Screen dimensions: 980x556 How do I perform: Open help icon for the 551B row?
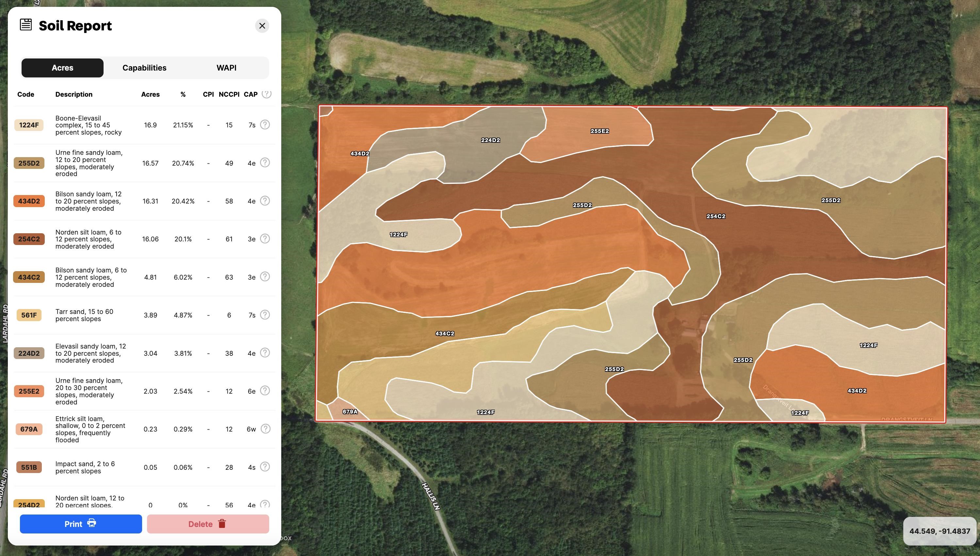coord(265,466)
